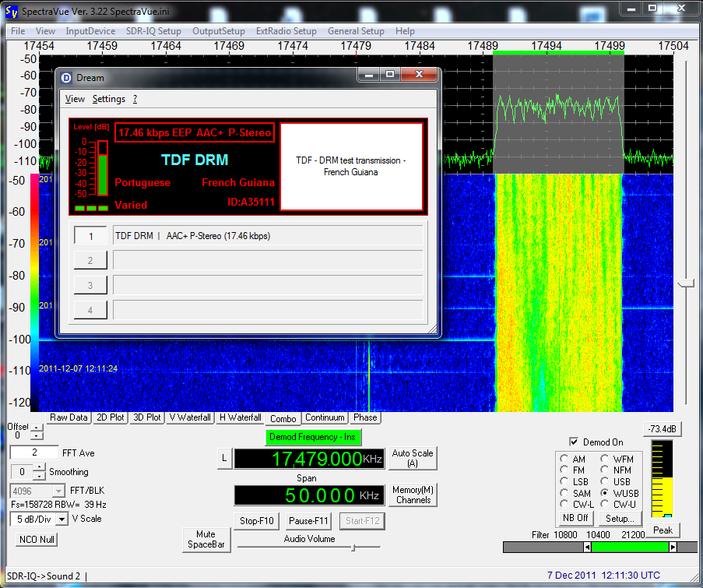Adjust the Audio Volume slider
The height and width of the screenshot is (588, 703).
(x=353, y=548)
